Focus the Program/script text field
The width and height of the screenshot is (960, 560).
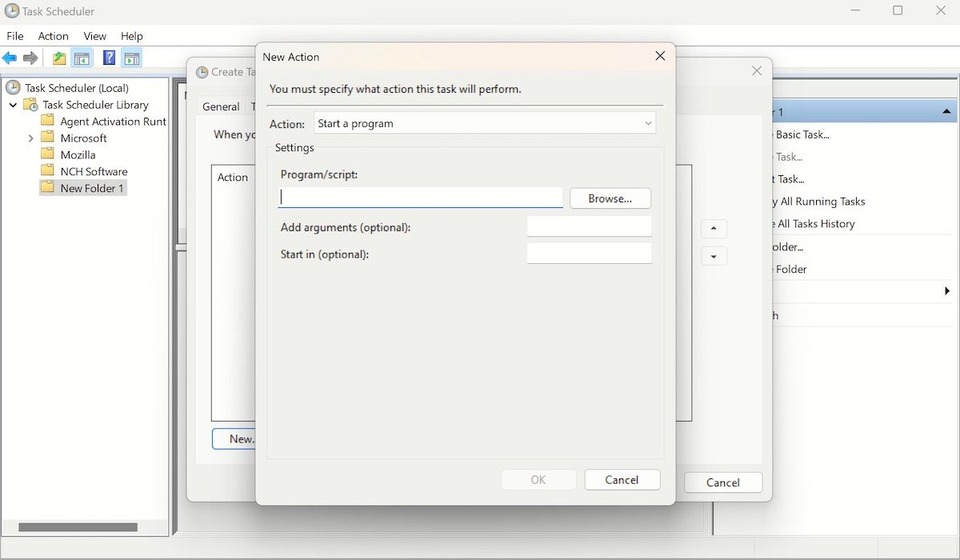[x=420, y=197]
